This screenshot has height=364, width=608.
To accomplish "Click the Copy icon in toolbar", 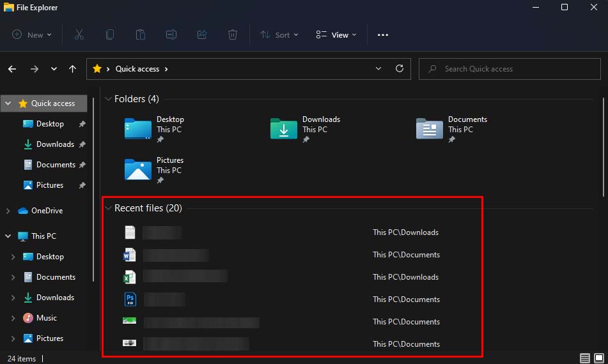I will pos(110,34).
